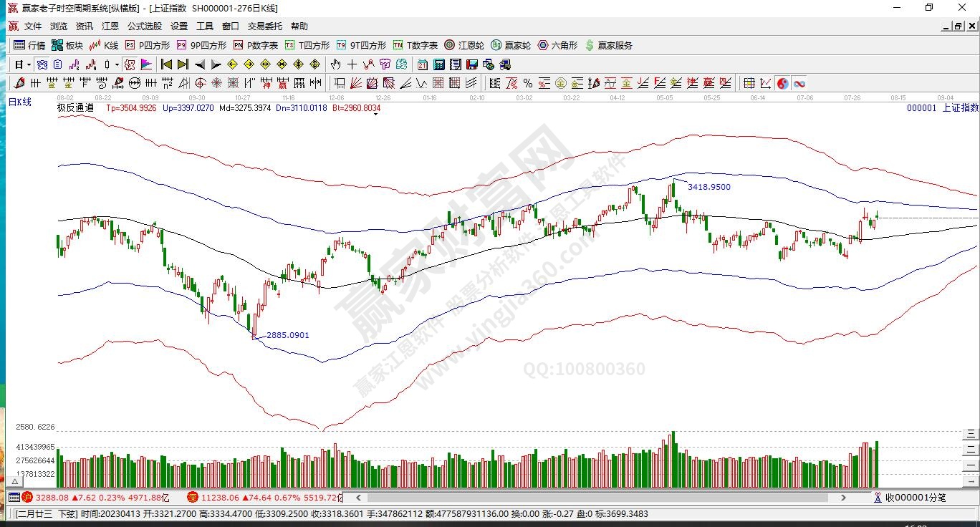This screenshot has height=527, width=980.
Task: Toggle the infinity symbol button
Action: point(799,83)
